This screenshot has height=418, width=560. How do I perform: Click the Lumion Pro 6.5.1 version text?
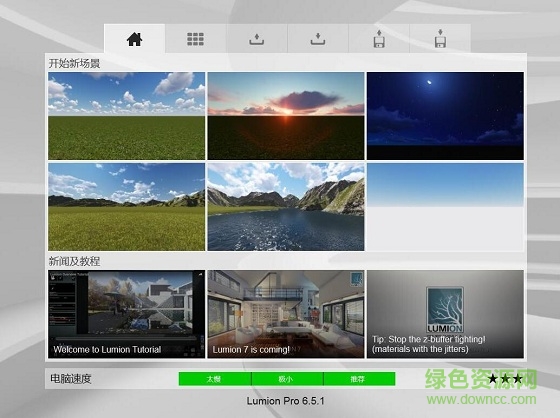(x=285, y=401)
